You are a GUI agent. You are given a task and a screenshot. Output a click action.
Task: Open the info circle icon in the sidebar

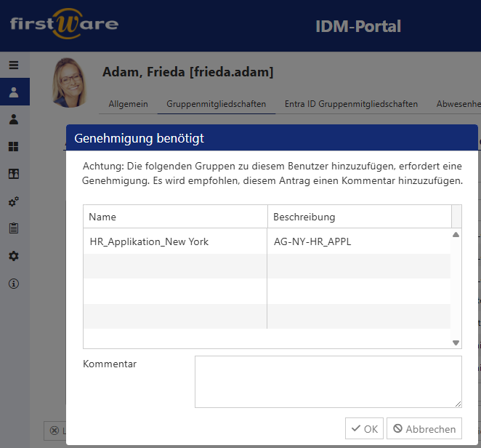14,284
